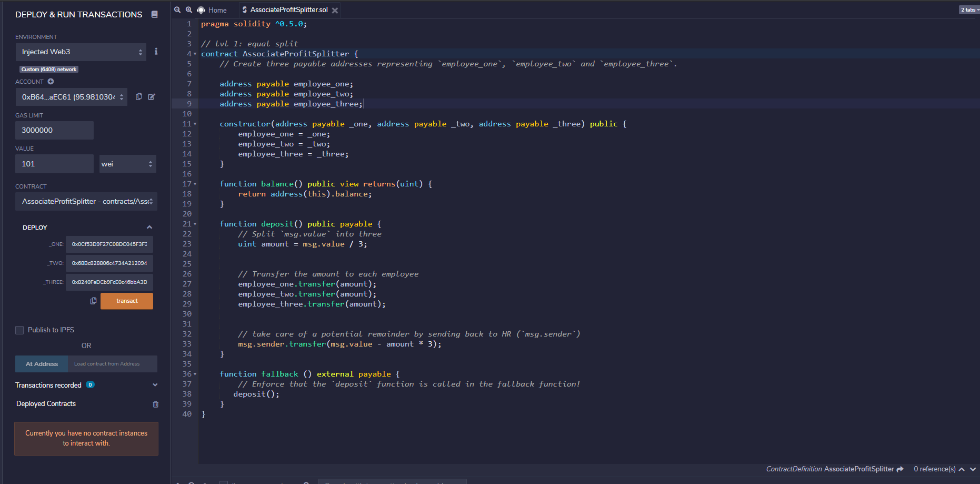This screenshot has height=484, width=980.
Task: Click the At Address button
Action: (42, 364)
